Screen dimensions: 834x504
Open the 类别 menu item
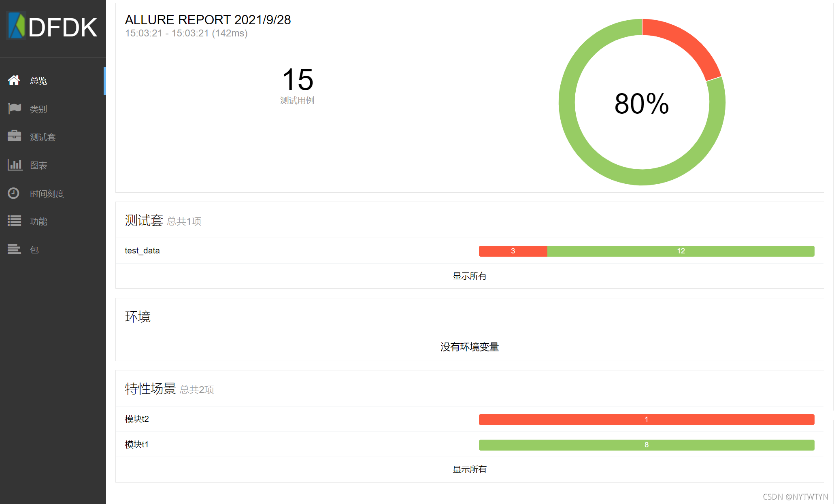click(38, 109)
